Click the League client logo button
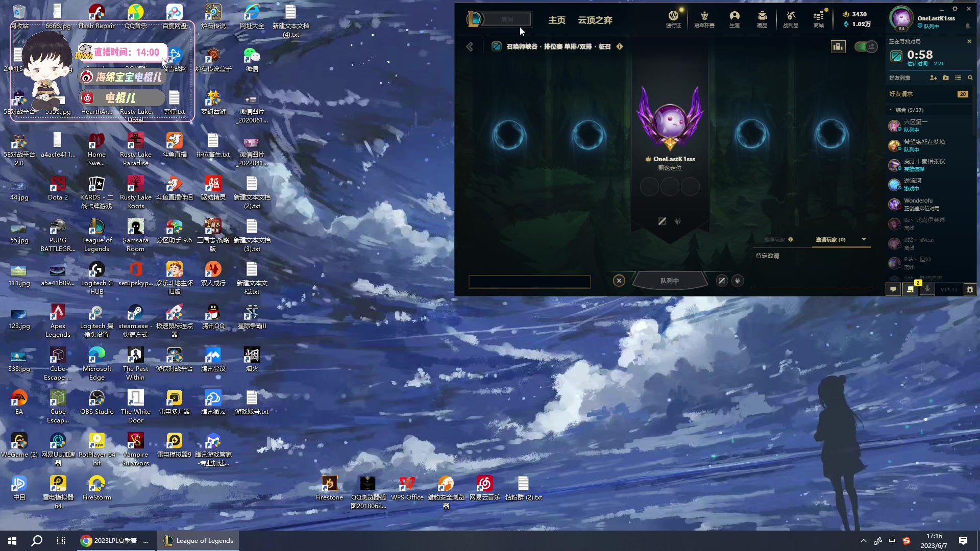Image resolution: width=980 pixels, height=551 pixels. pos(474,19)
